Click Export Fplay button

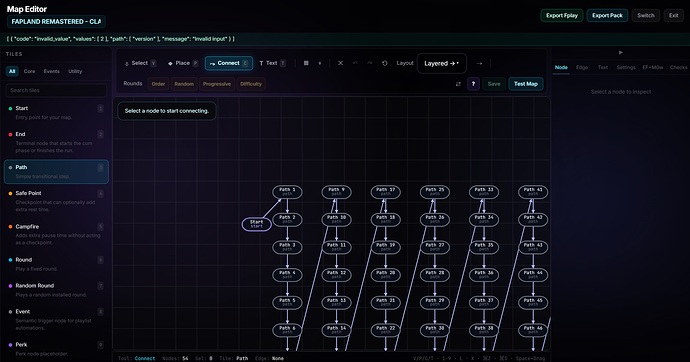pos(562,15)
